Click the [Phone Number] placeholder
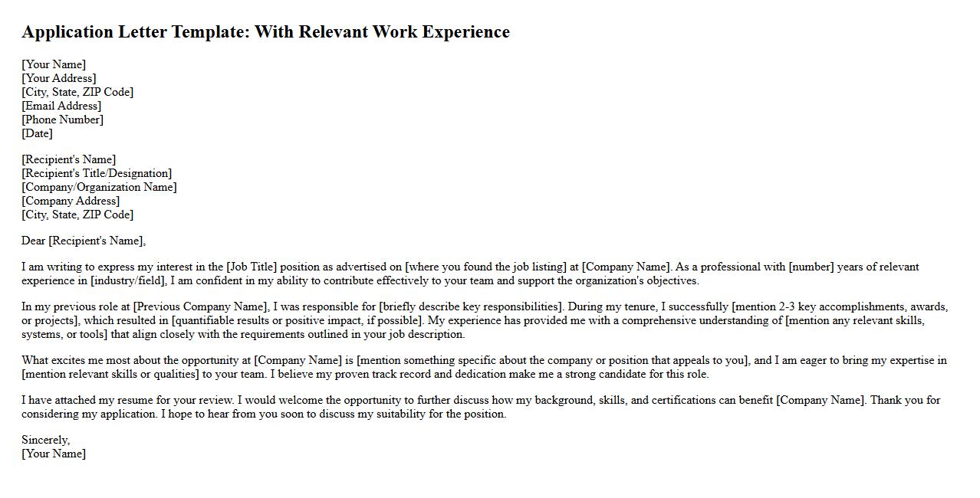The image size is (980, 498). tap(62, 120)
